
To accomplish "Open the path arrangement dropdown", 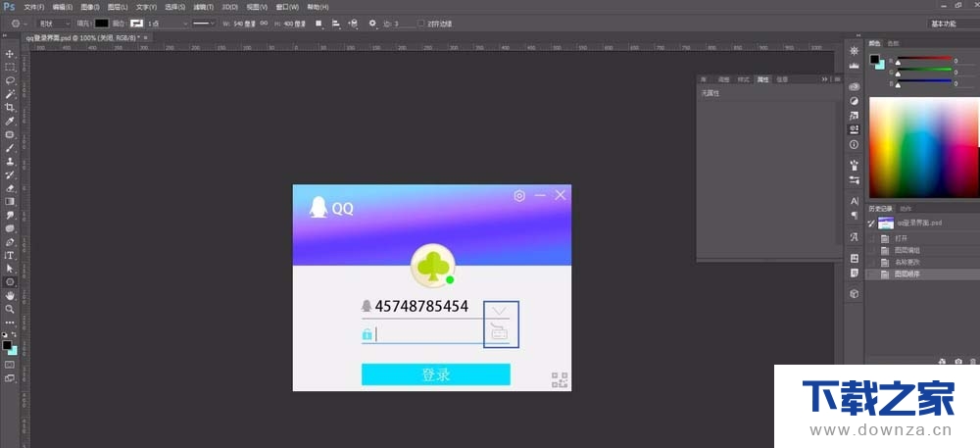I will [x=353, y=24].
